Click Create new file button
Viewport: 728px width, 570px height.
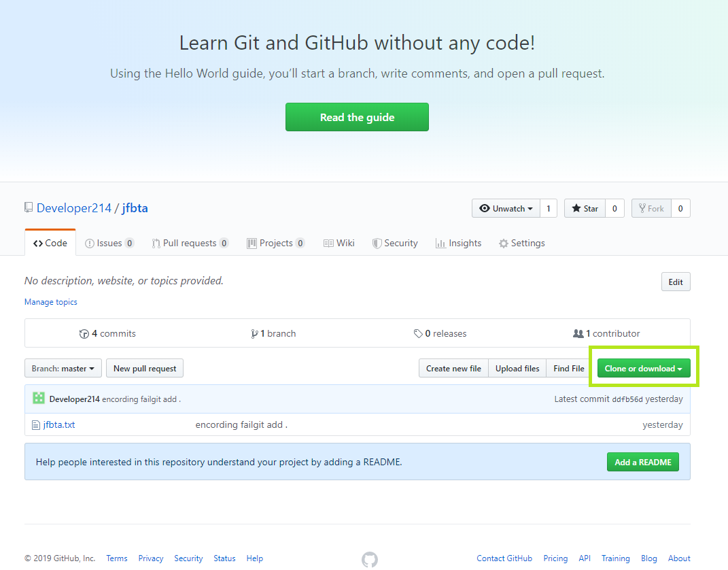click(453, 369)
